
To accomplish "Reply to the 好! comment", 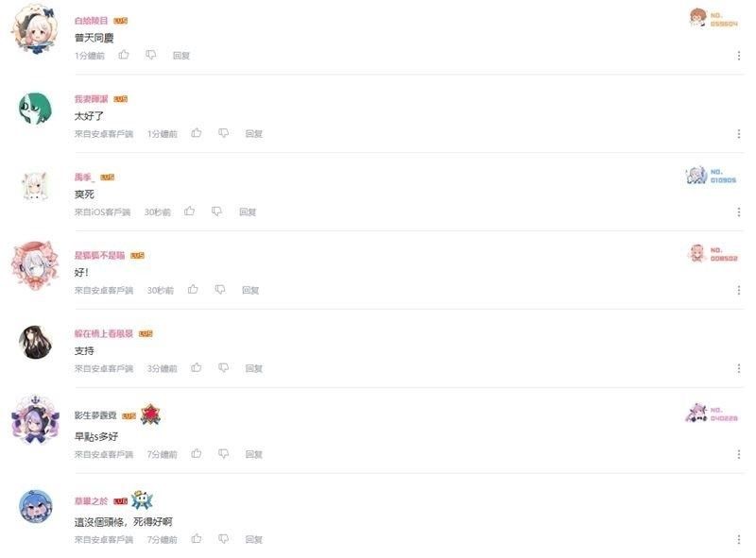I will click(250, 290).
